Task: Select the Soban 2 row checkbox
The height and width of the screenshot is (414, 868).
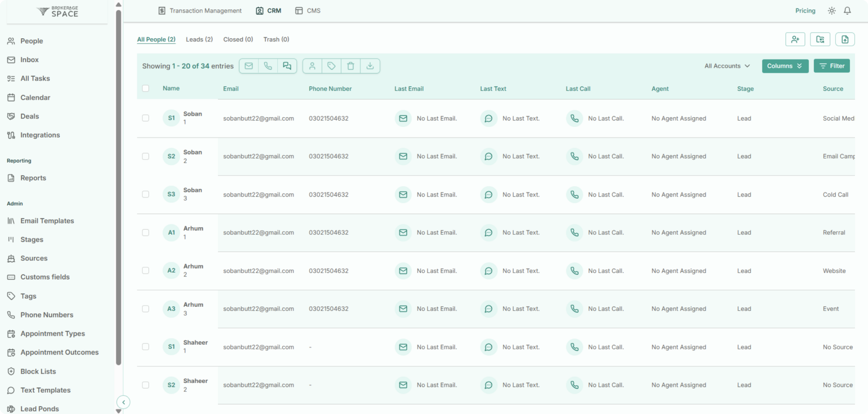Action: pyautogui.click(x=145, y=156)
